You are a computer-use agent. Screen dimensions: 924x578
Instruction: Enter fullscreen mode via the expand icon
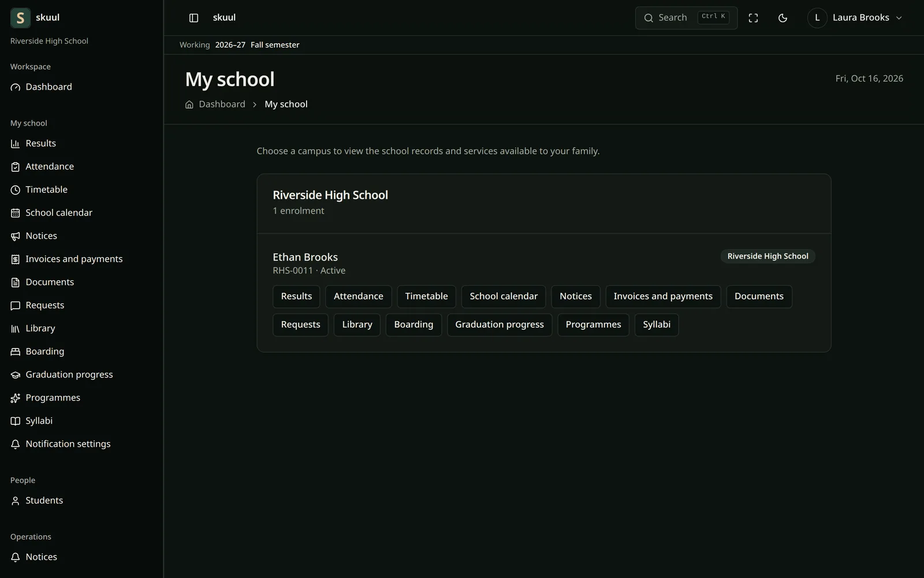click(753, 18)
